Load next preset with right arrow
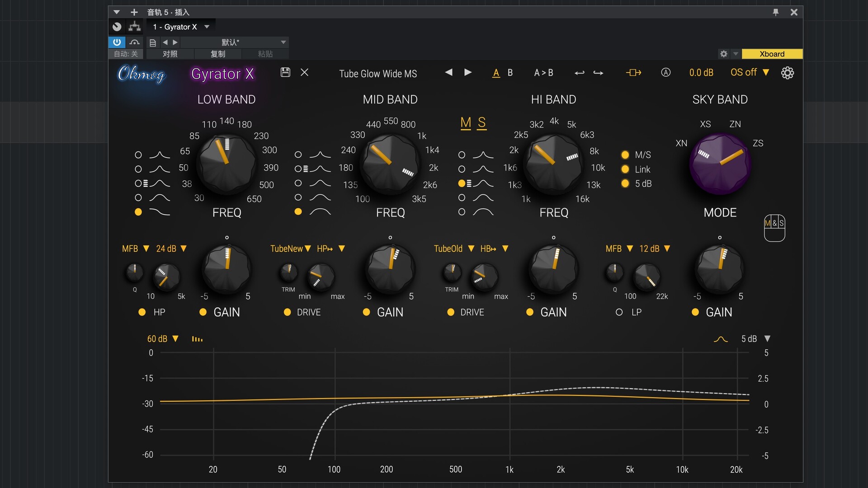The width and height of the screenshot is (868, 488). point(468,72)
